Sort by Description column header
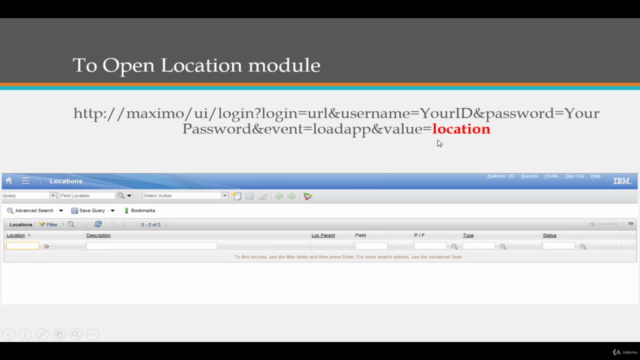The height and width of the screenshot is (360, 640). point(98,236)
